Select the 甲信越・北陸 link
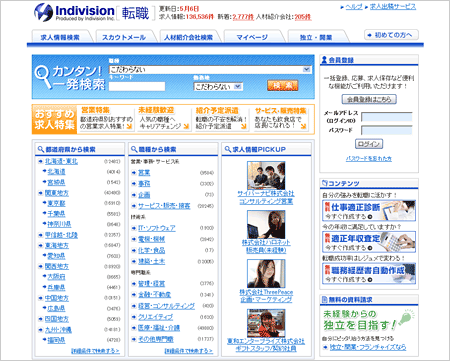 [x=61, y=235]
